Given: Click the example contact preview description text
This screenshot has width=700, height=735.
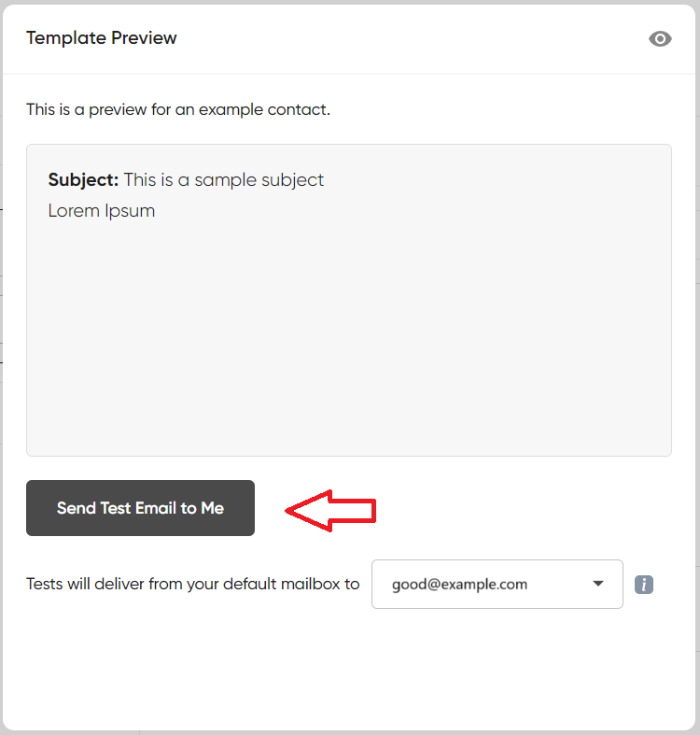Looking at the screenshot, I should (178, 109).
